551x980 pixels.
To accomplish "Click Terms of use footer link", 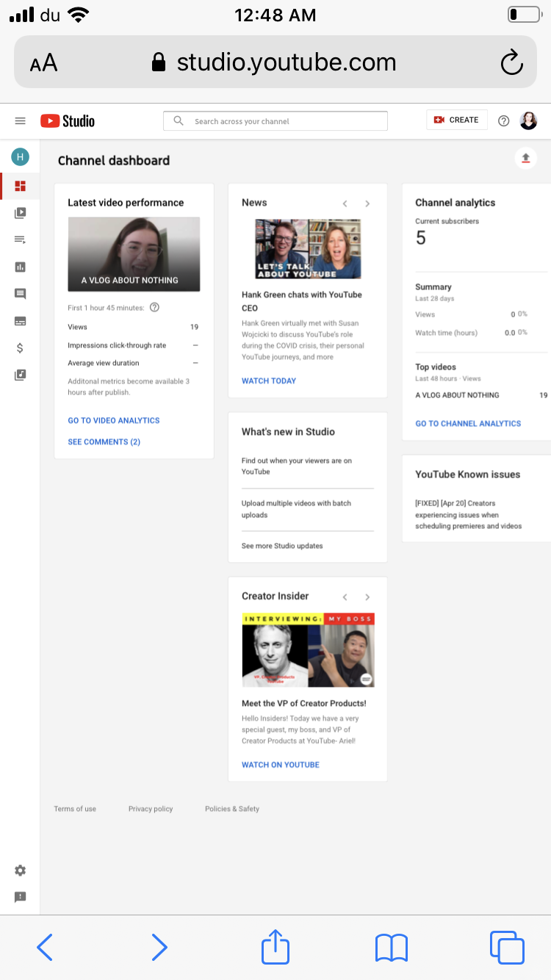I will pos(75,809).
